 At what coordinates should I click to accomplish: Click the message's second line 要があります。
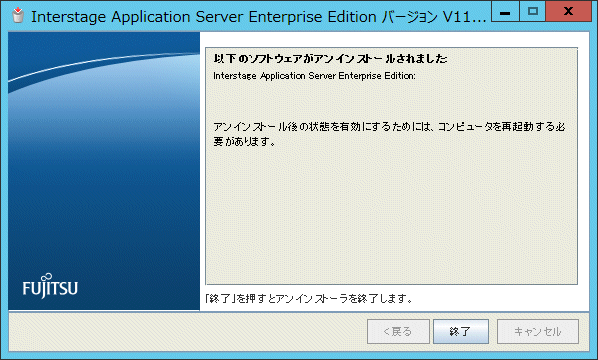coord(244,141)
